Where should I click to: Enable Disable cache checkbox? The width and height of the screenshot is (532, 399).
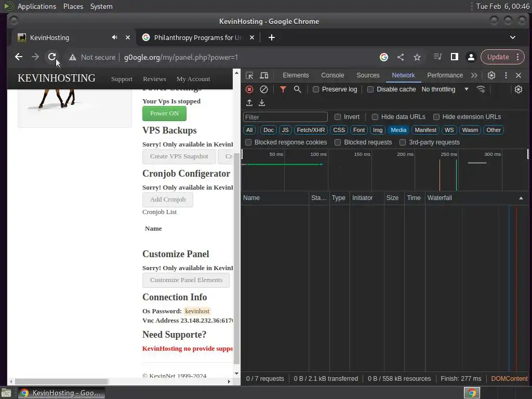pos(370,89)
